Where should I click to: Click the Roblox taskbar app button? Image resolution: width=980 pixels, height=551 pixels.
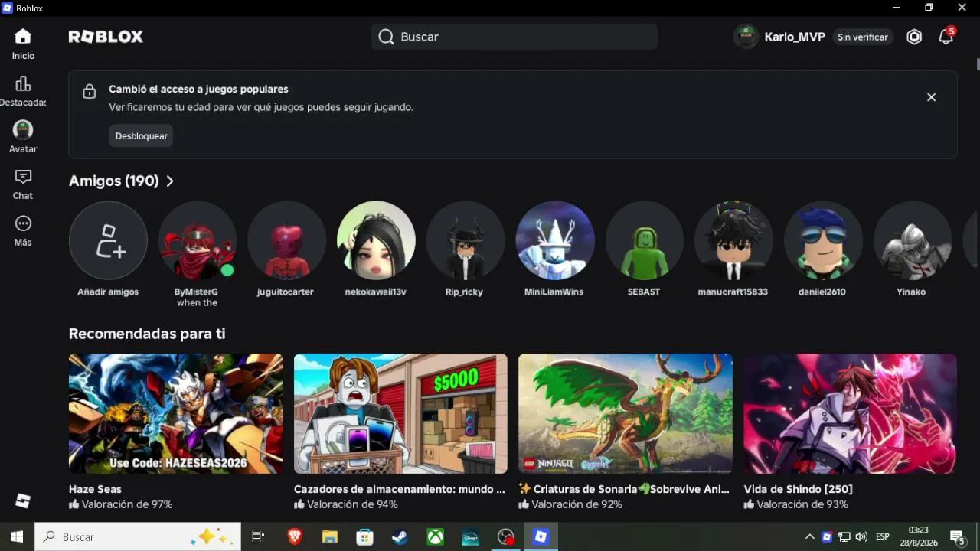pyautogui.click(x=541, y=537)
